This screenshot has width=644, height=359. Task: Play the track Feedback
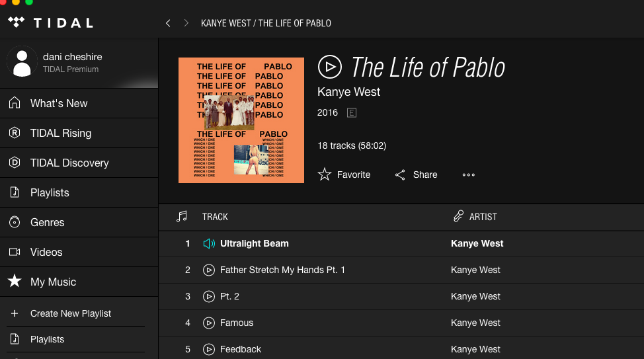tap(209, 349)
